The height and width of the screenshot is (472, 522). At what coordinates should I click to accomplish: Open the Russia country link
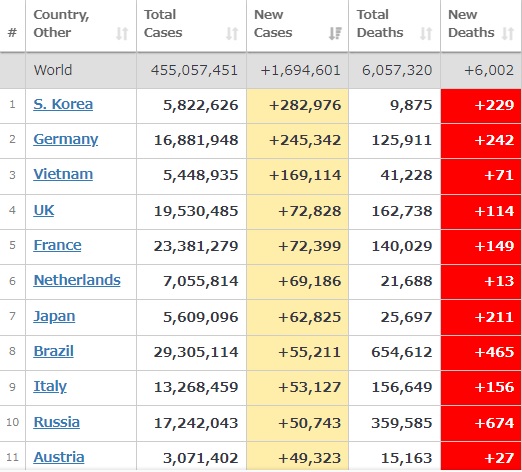pyautogui.click(x=57, y=422)
